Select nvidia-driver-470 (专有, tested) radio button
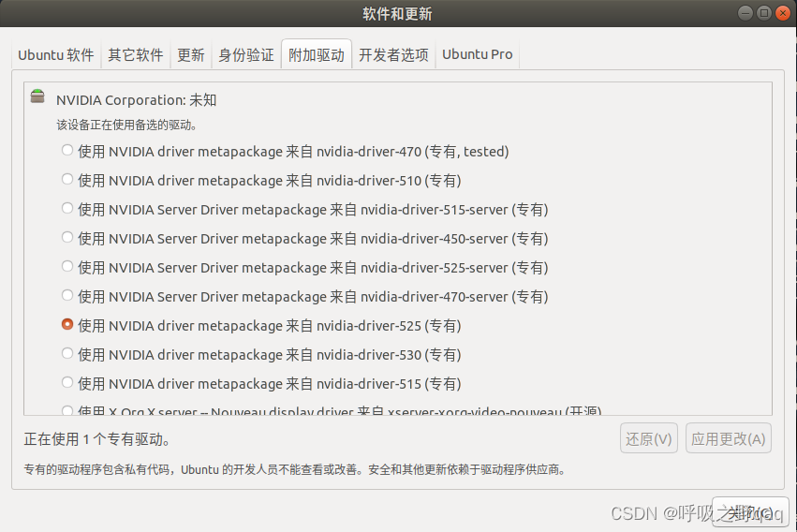Viewport: 797px width, 532px height. [67, 150]
